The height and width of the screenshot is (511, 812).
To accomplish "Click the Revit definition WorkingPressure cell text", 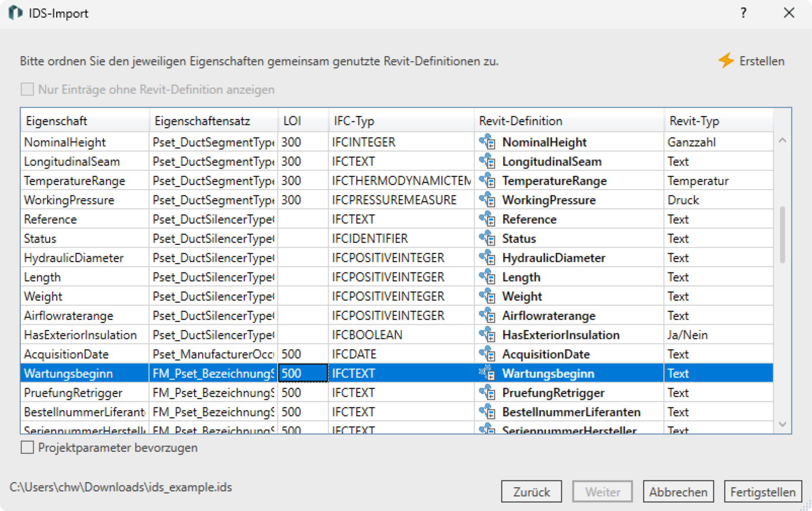I will pos(549,200).
